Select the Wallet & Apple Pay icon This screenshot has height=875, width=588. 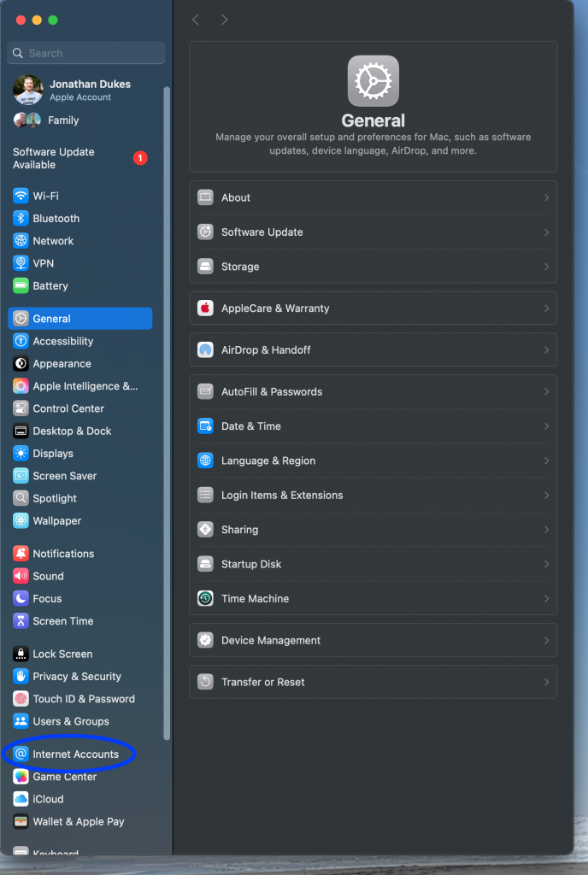[21, 821]
